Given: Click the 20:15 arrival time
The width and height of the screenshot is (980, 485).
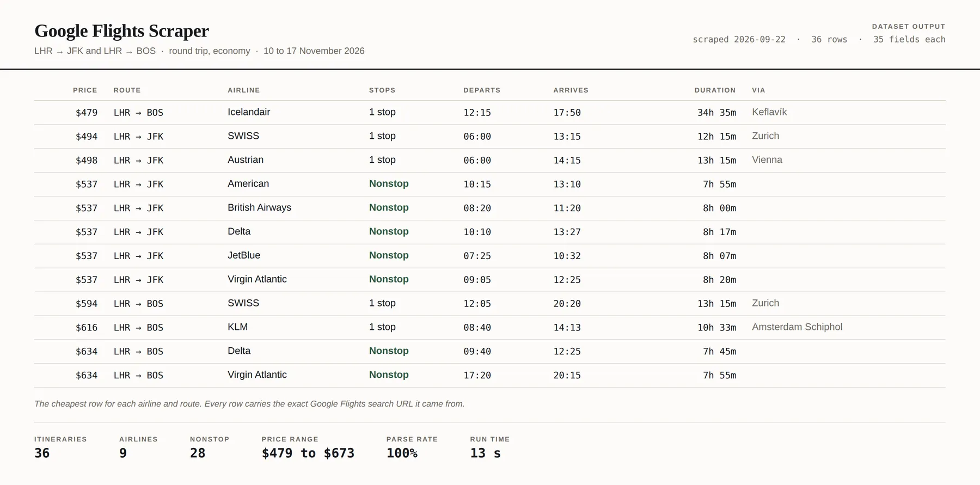Looking at the screenshot, I should 567,376.
